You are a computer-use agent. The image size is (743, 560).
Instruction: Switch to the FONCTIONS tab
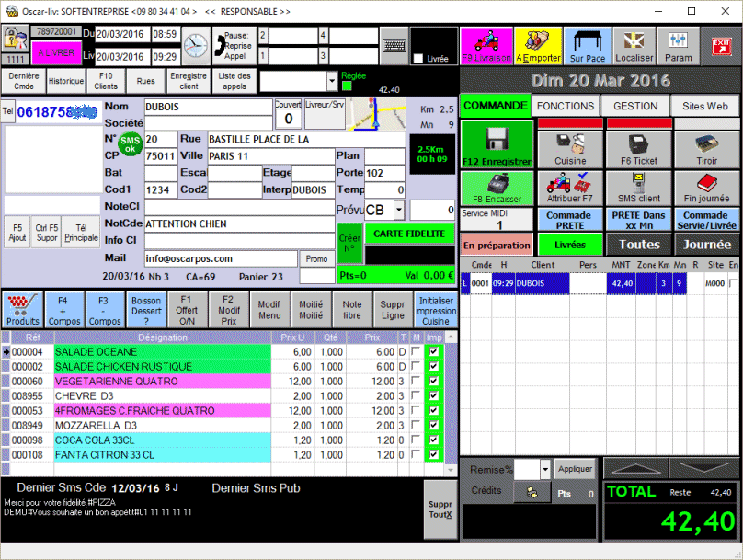coord(566,106)
